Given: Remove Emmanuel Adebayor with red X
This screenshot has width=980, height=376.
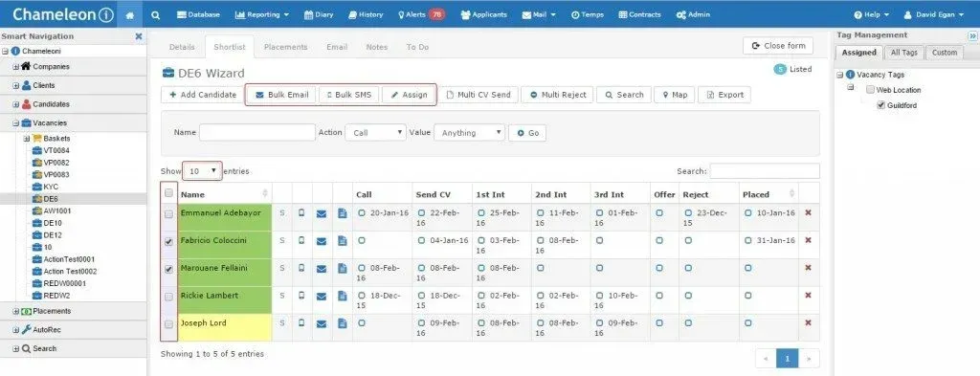Looking at the screenshot, I should point(808,213).
